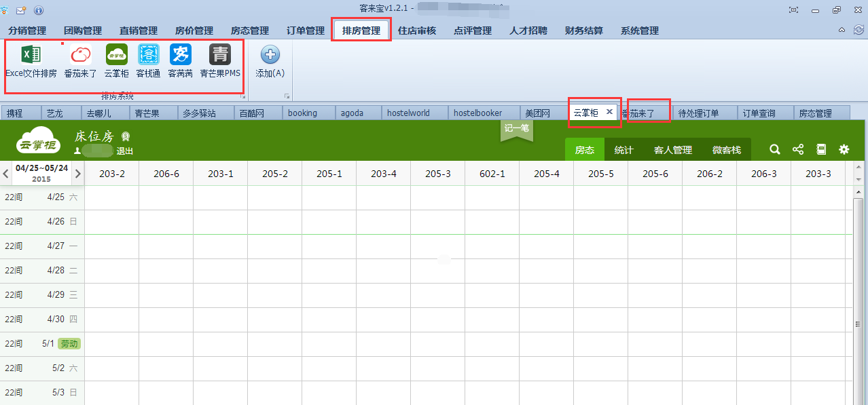868x405 pixels.
Task: Select the 203-2 room column header
Action: (112, 174)
